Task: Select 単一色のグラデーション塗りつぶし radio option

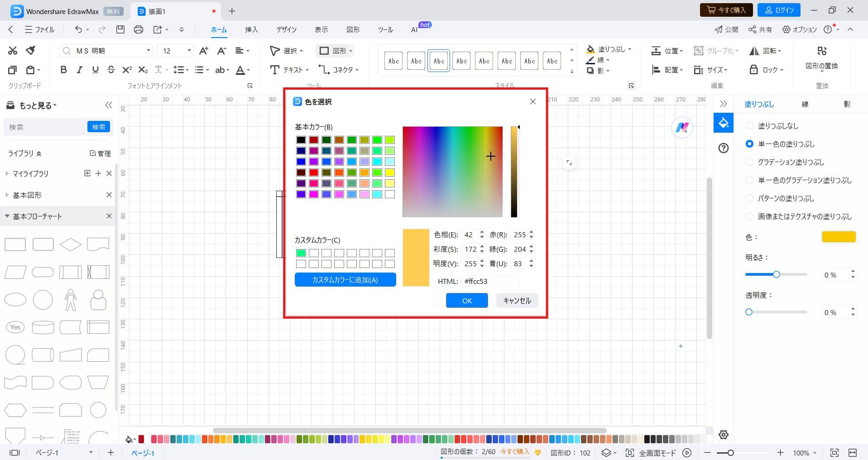Action: pyautogui.click(x=749, y=180)
